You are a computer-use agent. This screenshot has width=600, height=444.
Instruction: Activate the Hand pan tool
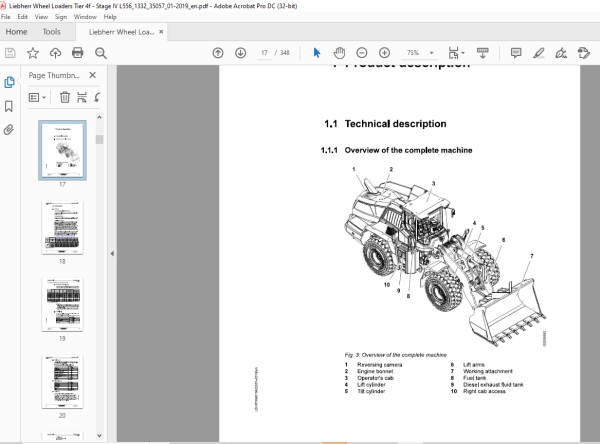(x=339, y=53)
